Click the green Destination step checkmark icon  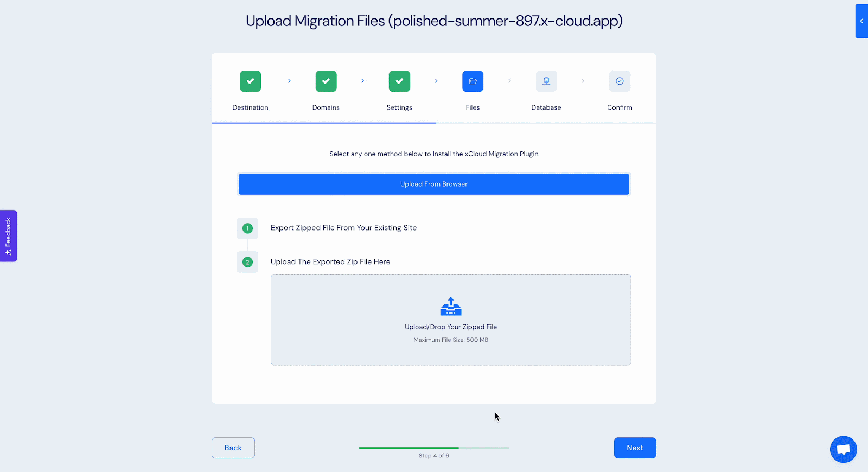[x=250, y=81]
